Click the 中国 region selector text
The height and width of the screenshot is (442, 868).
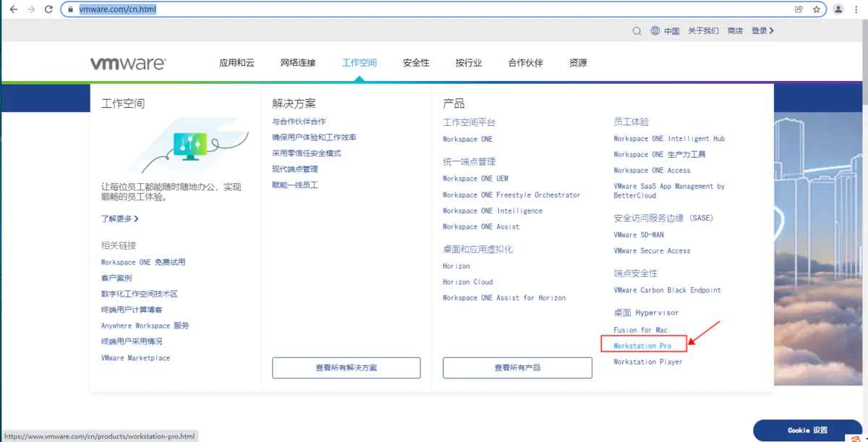point(672,30)
